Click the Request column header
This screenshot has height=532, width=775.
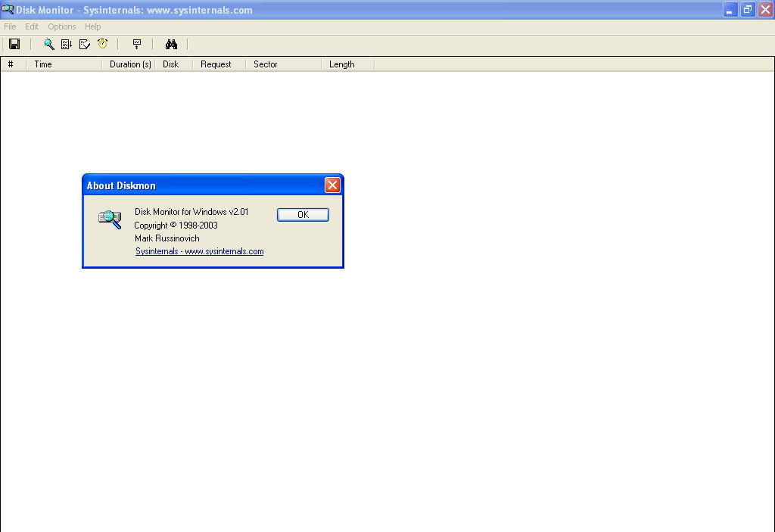click(219, 64)
